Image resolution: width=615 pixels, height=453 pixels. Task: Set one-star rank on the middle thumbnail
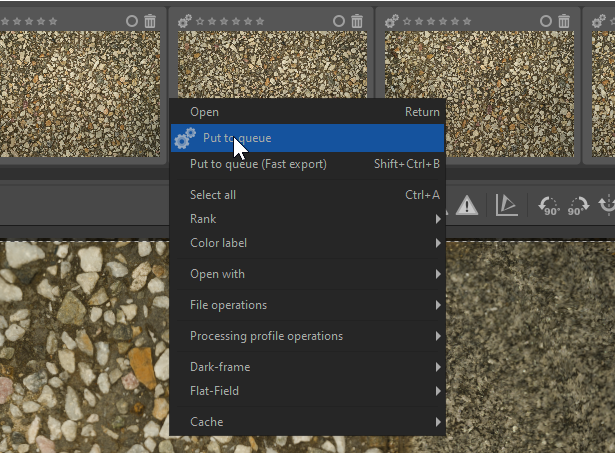pos(212,21)
